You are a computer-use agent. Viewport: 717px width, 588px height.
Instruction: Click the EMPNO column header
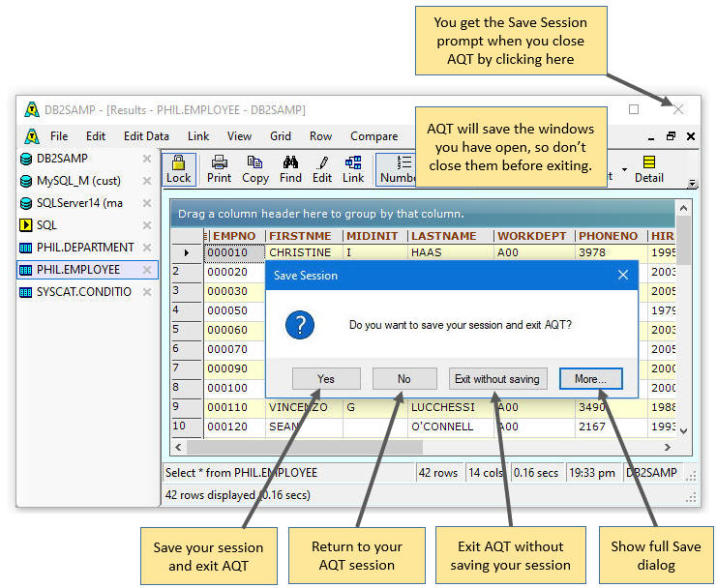pos(234,236)
